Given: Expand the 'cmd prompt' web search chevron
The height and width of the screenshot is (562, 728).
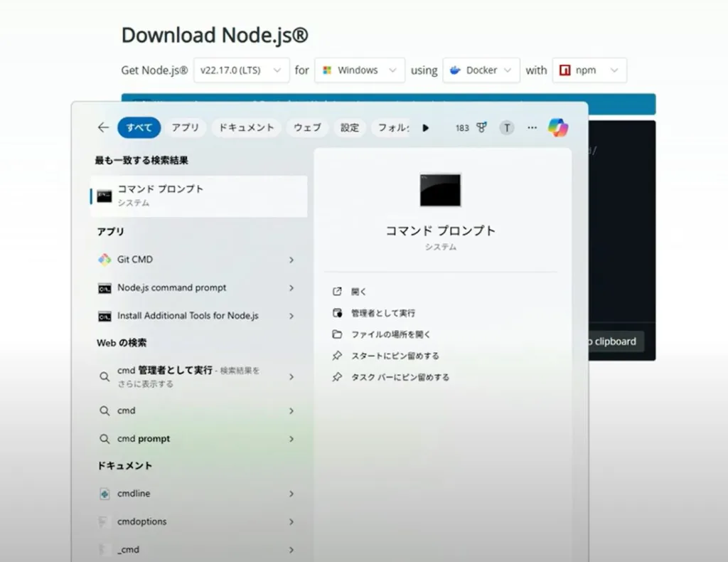Looking at the screenshot, I should point(291,439).
